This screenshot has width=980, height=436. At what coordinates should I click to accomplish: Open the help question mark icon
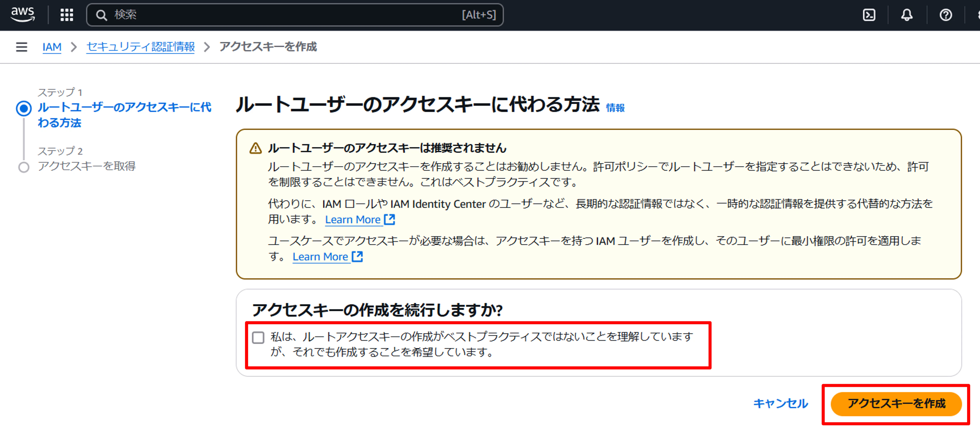(x=946, y=15)
